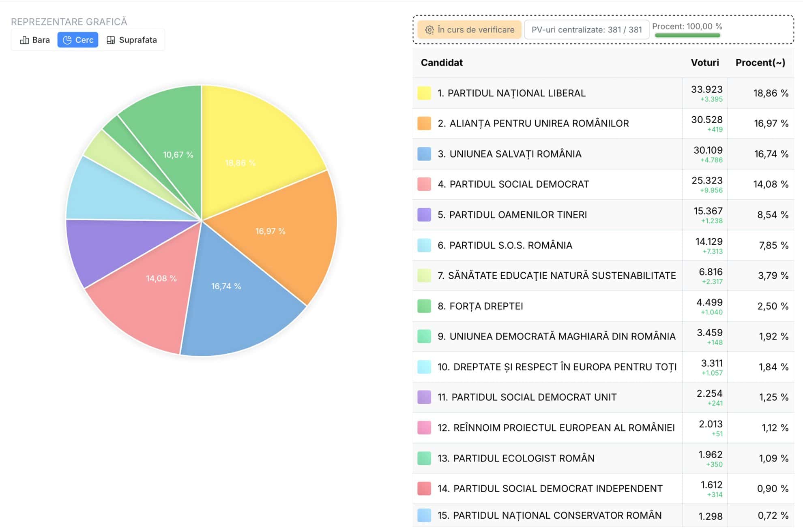The width and height of the screenshot is (803, 532).
Task: Click green swatch for Forța Dreptei
Action: pyautogui.click(x=424, y=306)
